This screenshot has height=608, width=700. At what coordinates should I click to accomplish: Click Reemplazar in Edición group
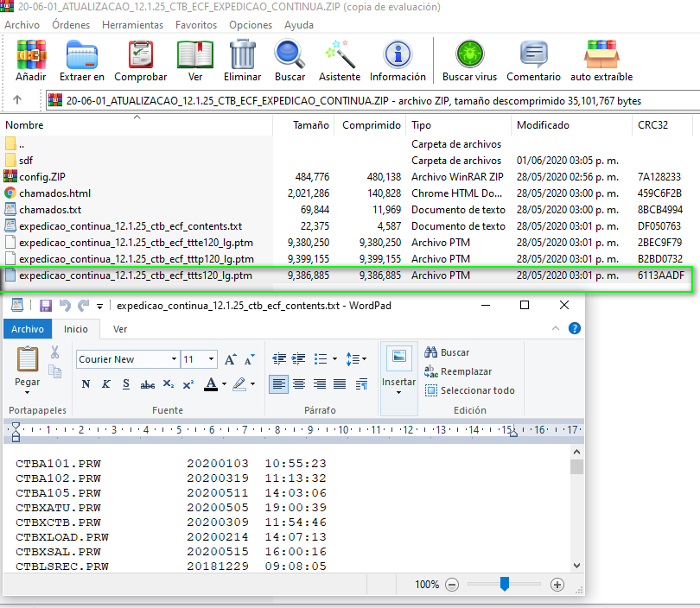tap(458, 371)
